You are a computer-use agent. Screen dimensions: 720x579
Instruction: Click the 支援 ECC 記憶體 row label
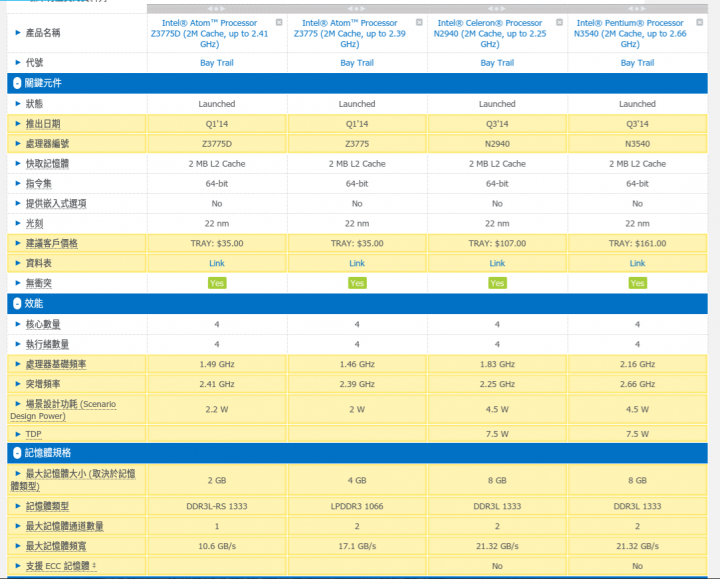tap(61, 566)
